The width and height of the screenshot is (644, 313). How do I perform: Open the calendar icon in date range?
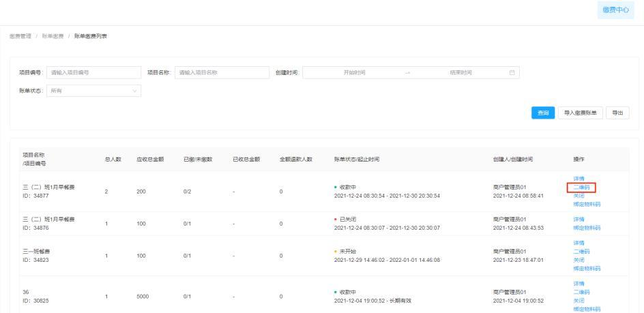[512, 73]
